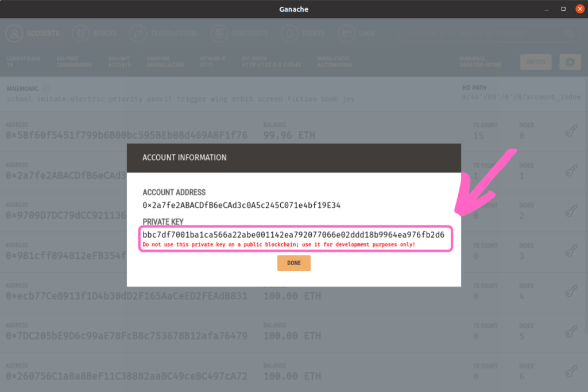
Task: Show key for account index 6
Action: click(x=571, y=372)
